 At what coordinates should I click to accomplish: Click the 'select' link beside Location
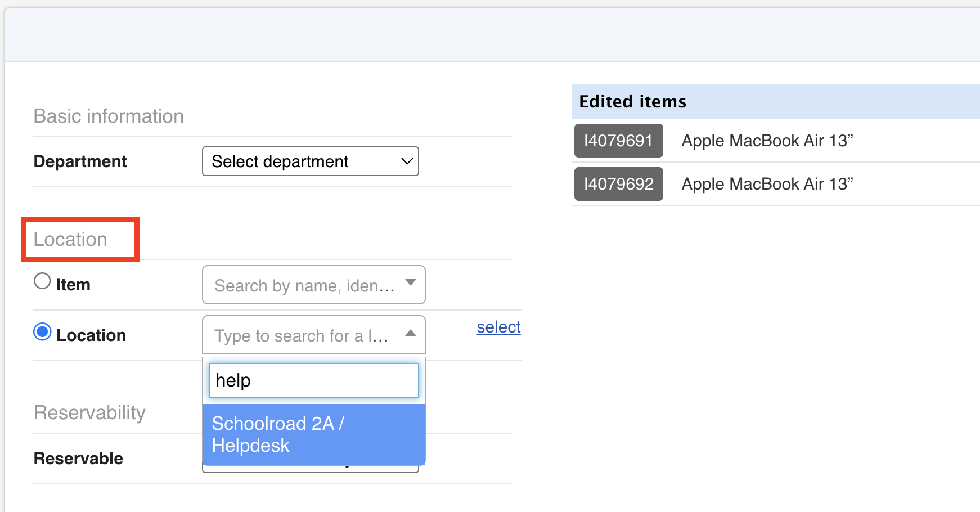tap(498, 327)
